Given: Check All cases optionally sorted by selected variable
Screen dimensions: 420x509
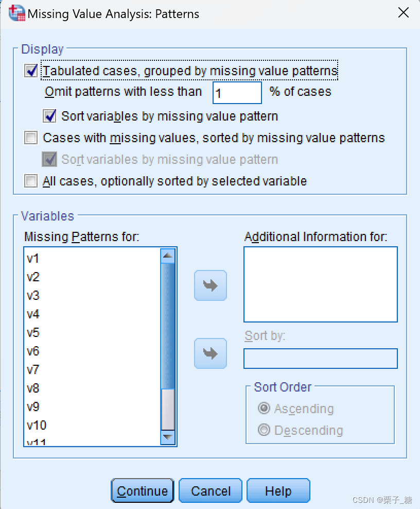Looking at the screenshot, I should point(30,181).
